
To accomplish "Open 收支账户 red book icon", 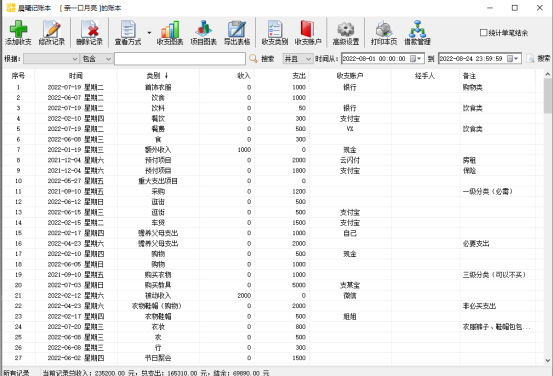I will pos(308,29).
